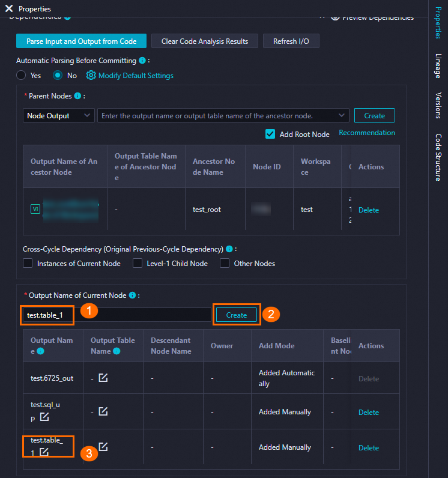The width and height of the screenshot is (448, 478).
Task: Select the Yes radio button
Action: [x=21, y=75]
